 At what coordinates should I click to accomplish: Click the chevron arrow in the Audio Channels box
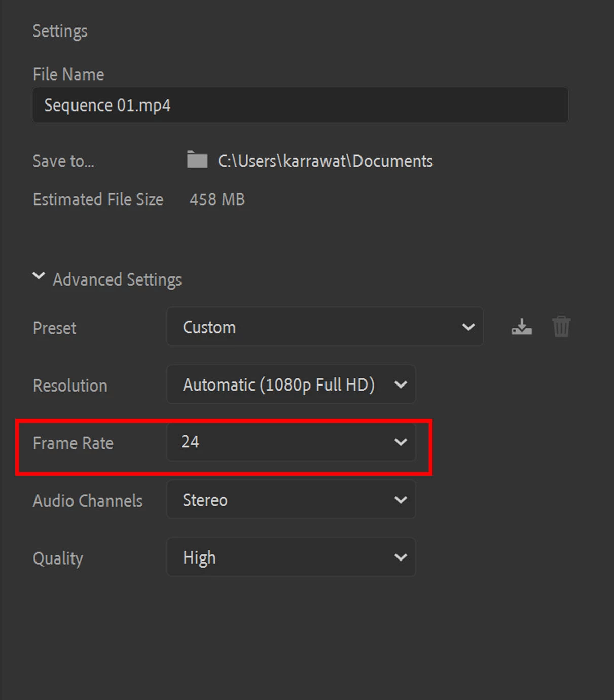pyautogui.click(x=401, y=500)
